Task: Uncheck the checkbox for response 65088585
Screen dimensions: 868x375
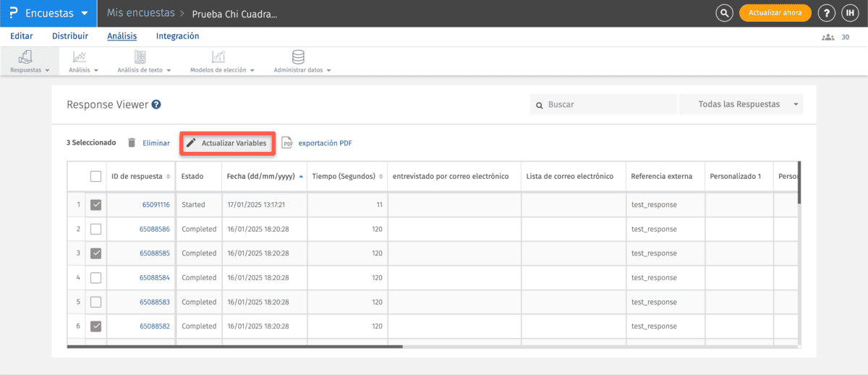Action: click(x=95, y=253)
